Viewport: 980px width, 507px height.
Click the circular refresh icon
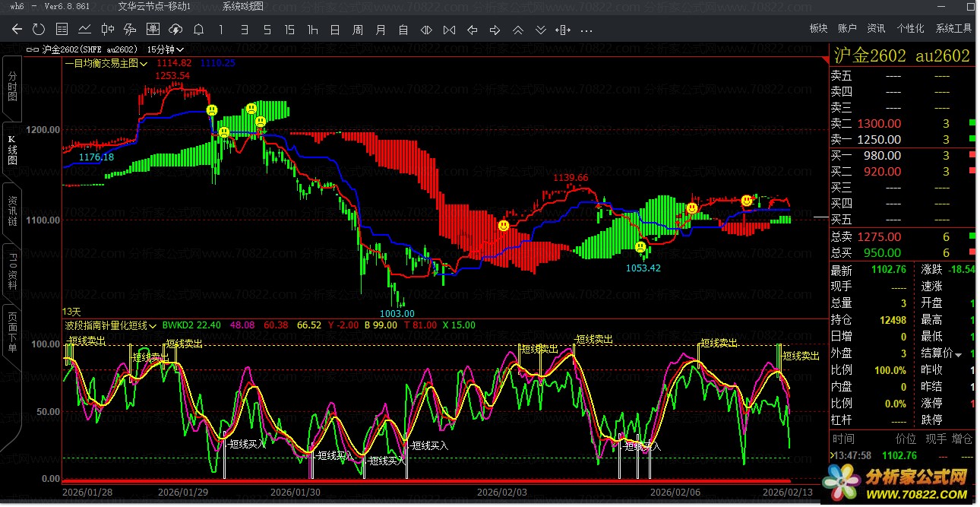click(39, 30)
